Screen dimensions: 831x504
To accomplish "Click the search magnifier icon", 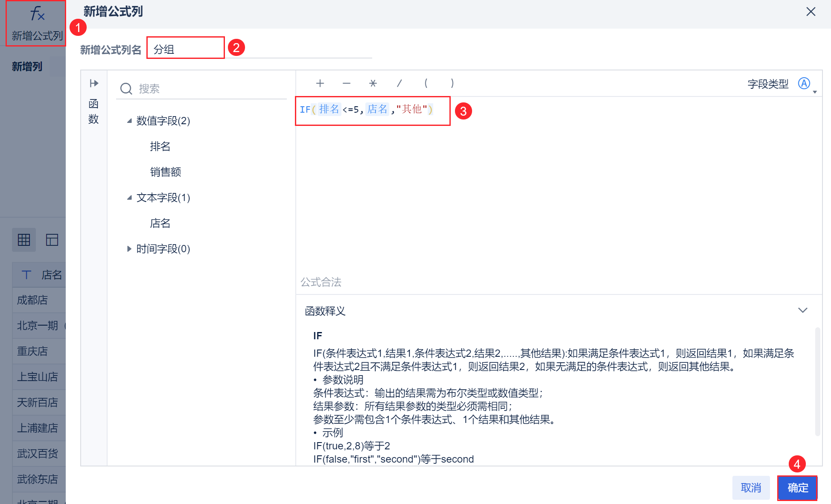I will (x=126, y=89).
